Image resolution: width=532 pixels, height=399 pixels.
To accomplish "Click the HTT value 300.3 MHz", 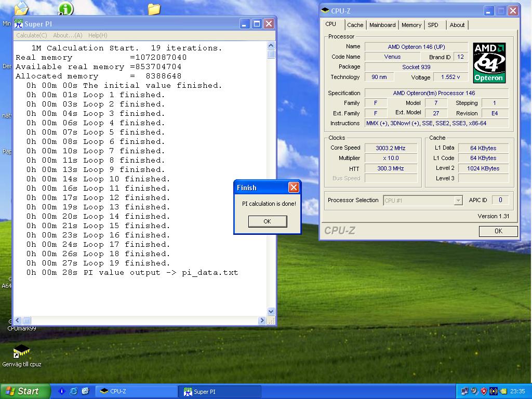I will coord(391,168).
